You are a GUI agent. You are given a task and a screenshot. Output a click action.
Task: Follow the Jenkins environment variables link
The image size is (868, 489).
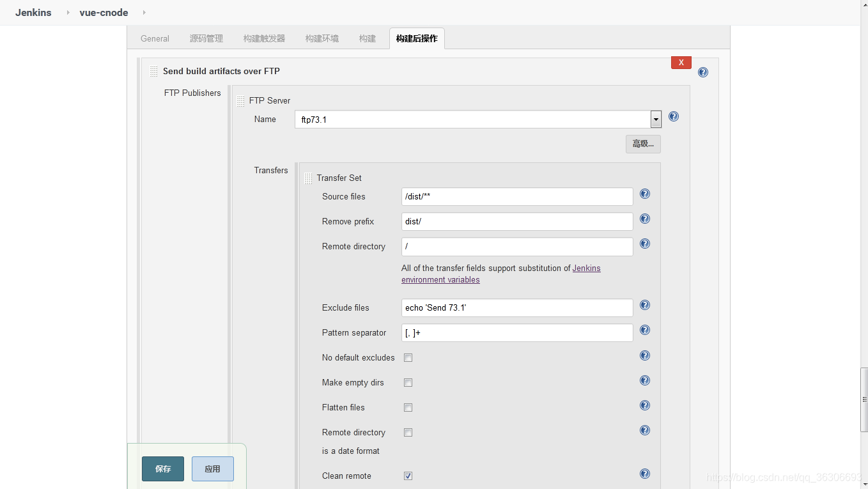tap(501, 274)
